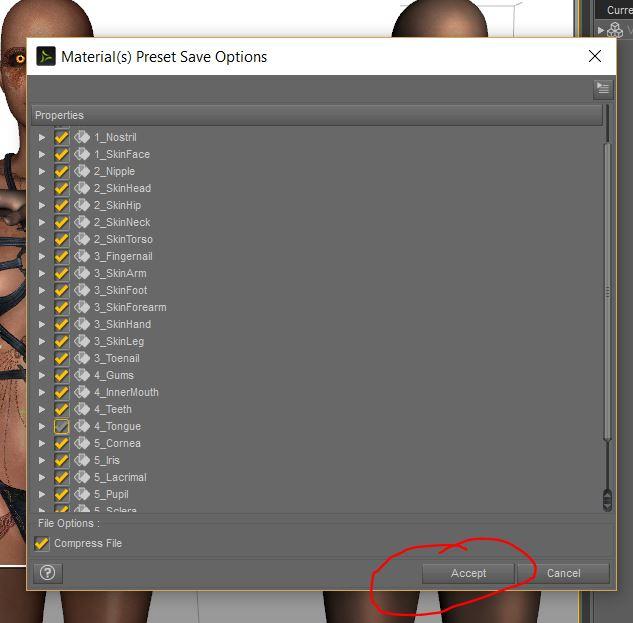Enable the unchecked 4_Tongue checkbox
The height and width of the screenshot is (623, 633).
[x=61, y=426]
